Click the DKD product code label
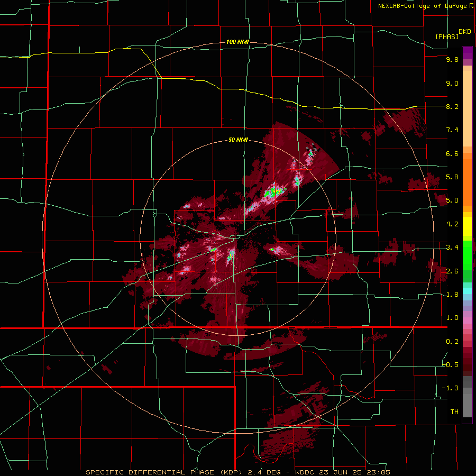The height and width of the screenshot is (476, 476). (x=465, y=32)
